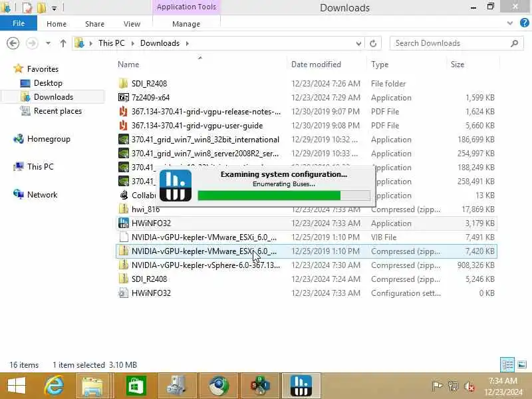
Task: Select the hwi_816 zip icon
Action: [124, 209]
